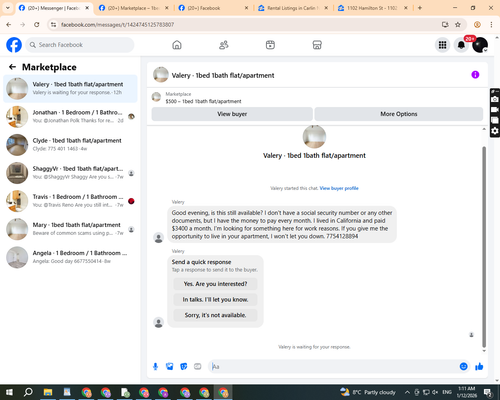The width and height of the screenshot is (500, 400).
Task: Open the Clyde 1bed 1bath conversation
Action: (70, 145)
